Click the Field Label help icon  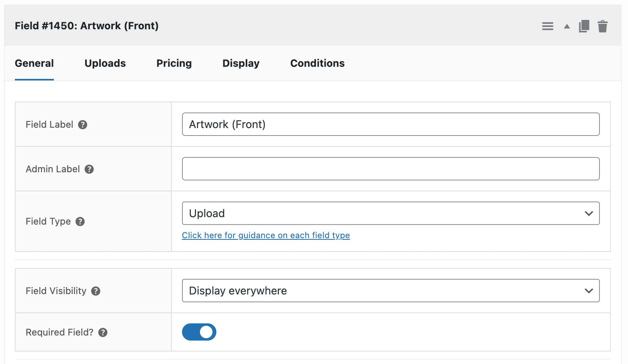83,125
